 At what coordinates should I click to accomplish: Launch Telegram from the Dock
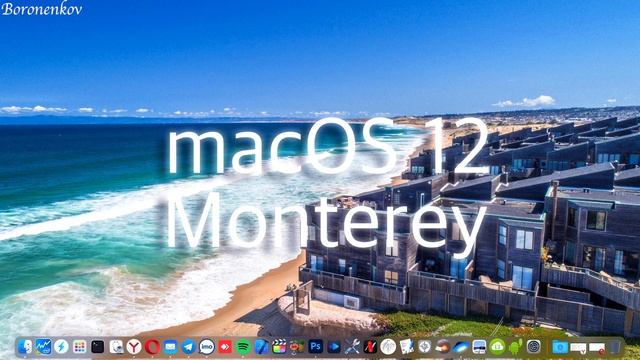(189, 347)
